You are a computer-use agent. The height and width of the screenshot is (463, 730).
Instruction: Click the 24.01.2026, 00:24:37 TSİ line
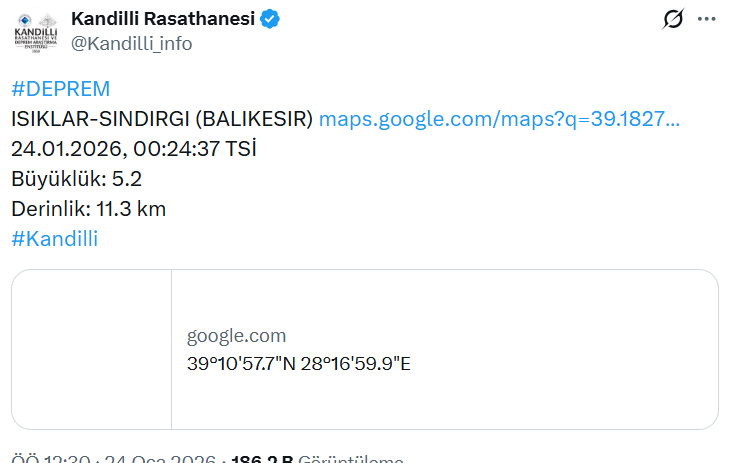[134, 149]
